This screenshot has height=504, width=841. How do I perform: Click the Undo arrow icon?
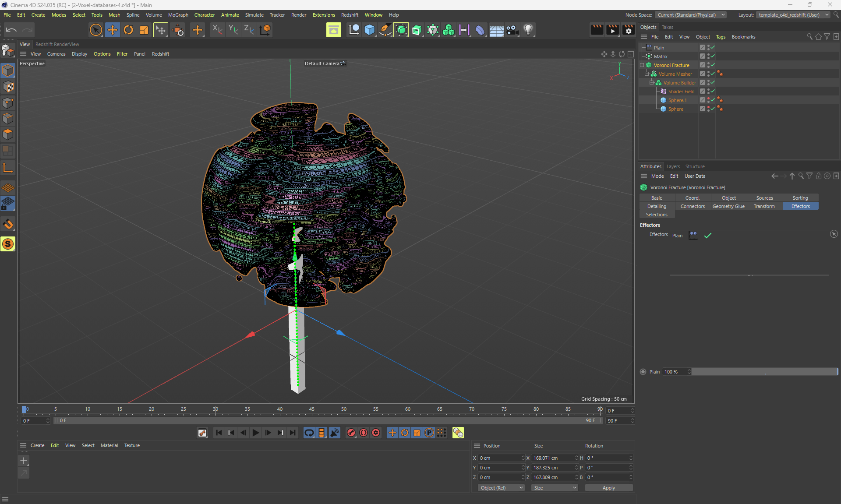pos(11,30)
